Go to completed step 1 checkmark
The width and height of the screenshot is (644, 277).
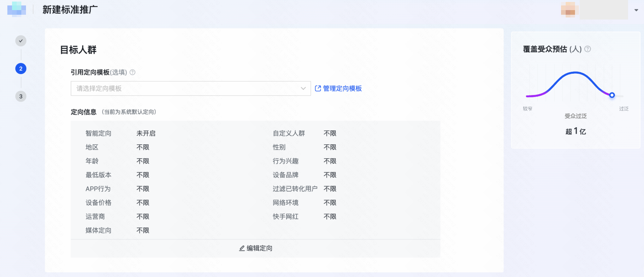point(21,41)
